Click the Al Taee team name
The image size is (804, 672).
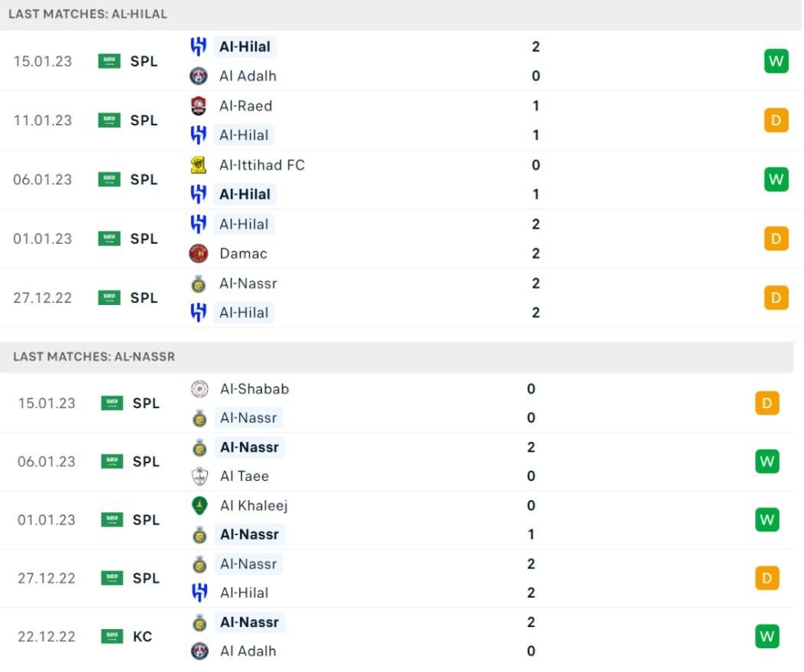(x=245, y=476)
